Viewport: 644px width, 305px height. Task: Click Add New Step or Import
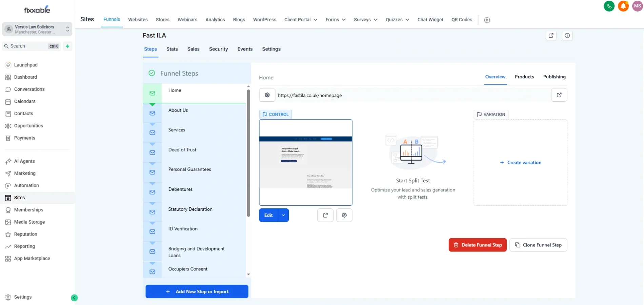197,291
